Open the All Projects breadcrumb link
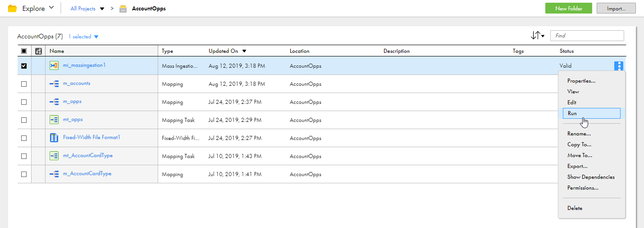 pyautogui.click(x=83, y=9)
